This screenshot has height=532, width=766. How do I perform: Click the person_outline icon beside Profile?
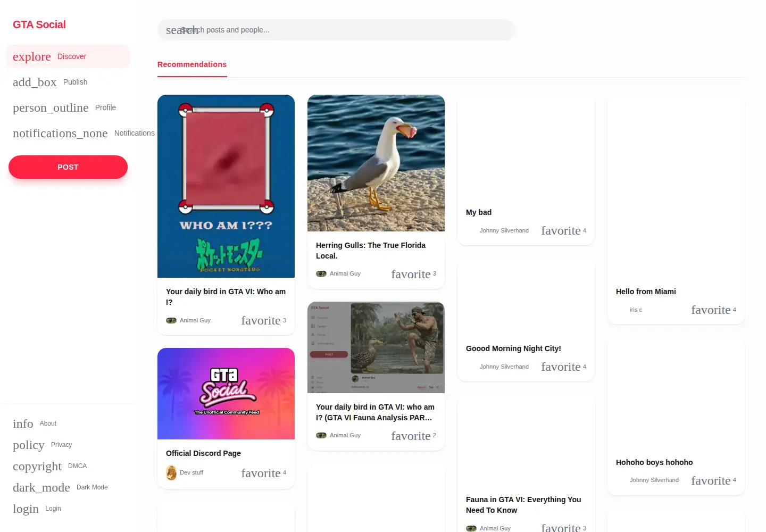point(51,107)
